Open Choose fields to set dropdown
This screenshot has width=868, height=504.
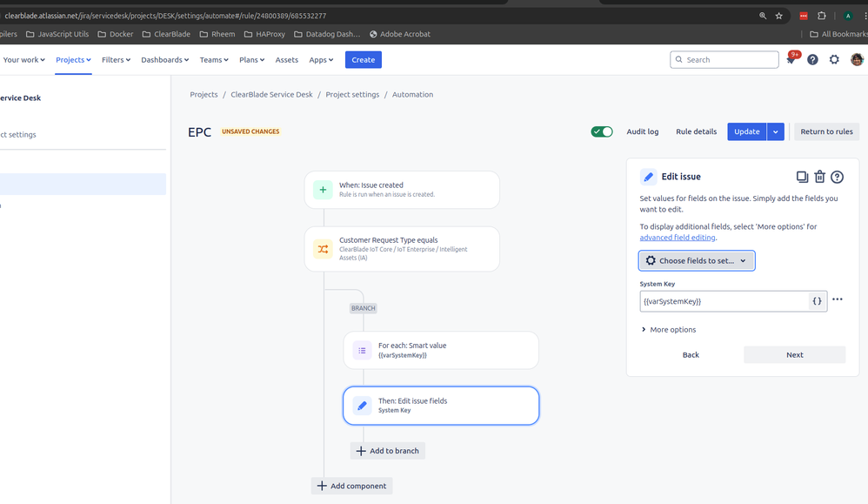tap(697, 260)
